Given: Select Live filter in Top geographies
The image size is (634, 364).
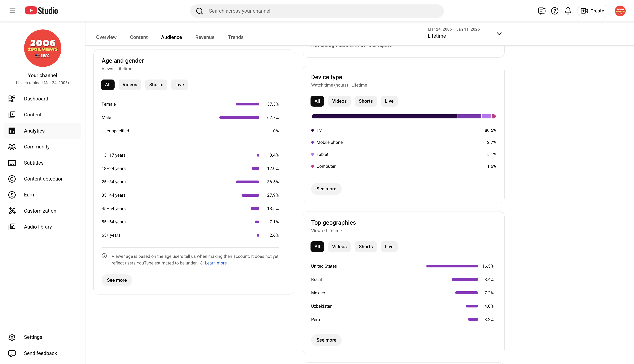Looking at the screenshot, I should 389,246.
